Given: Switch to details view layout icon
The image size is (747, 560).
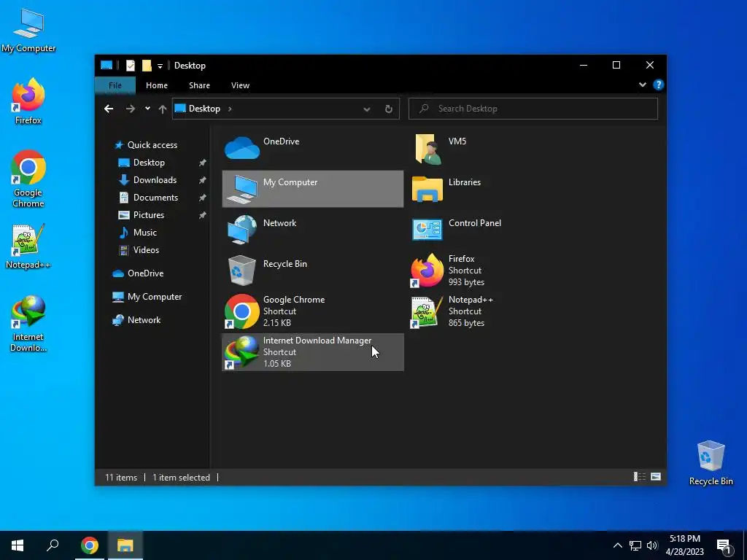Looking at the screenshot, I should (639, 477).
